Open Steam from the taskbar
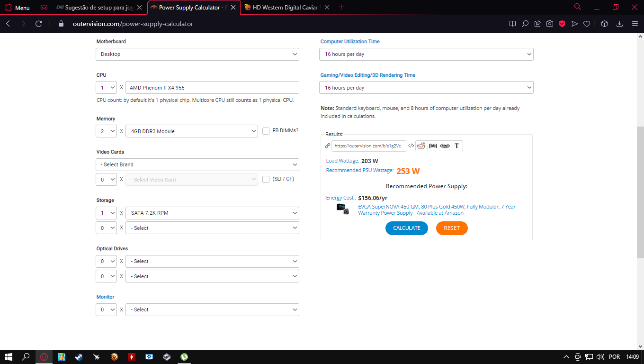The image size is (644, 364). (x=79, y=356)
